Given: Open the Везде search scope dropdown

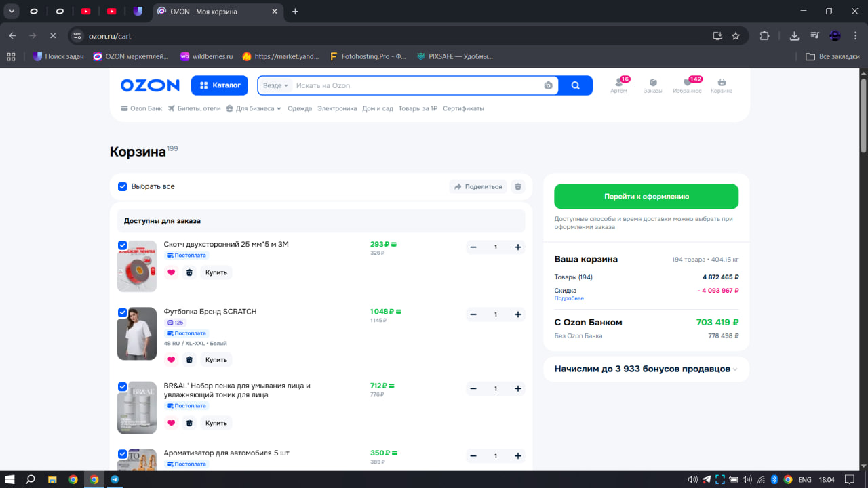Looking at the screenshot, I should 275,85.
